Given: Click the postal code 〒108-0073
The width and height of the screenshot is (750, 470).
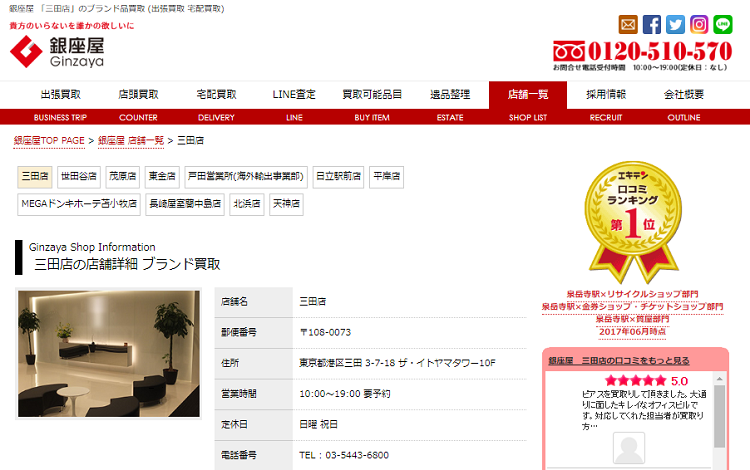Looking at the screenshot, I should pyautogui.click(x=325, y=332).
